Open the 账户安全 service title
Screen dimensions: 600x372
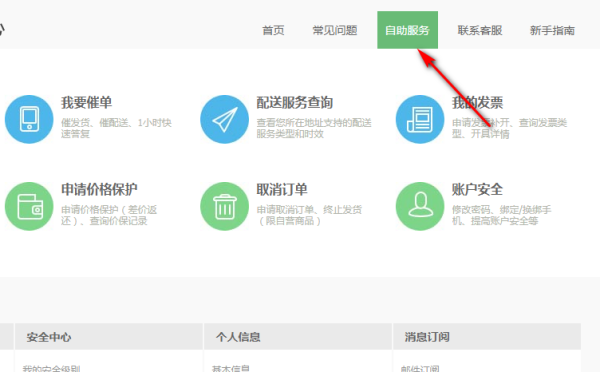(478, 189)
